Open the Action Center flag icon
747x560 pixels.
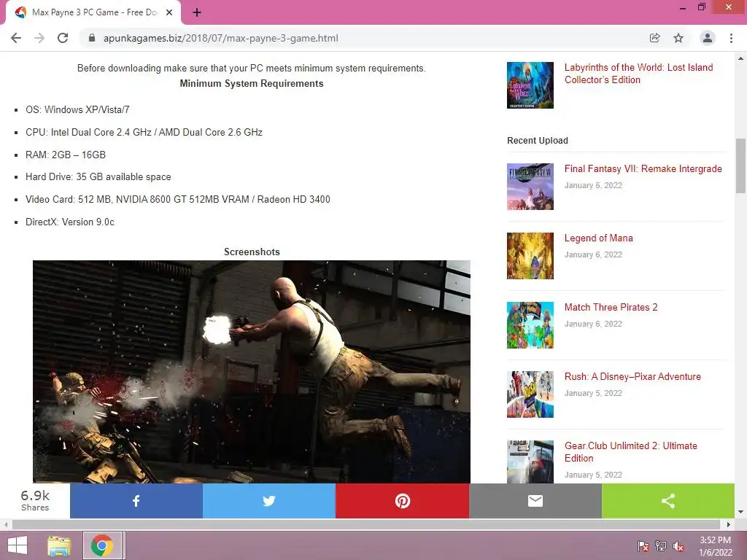coord(643,546)
